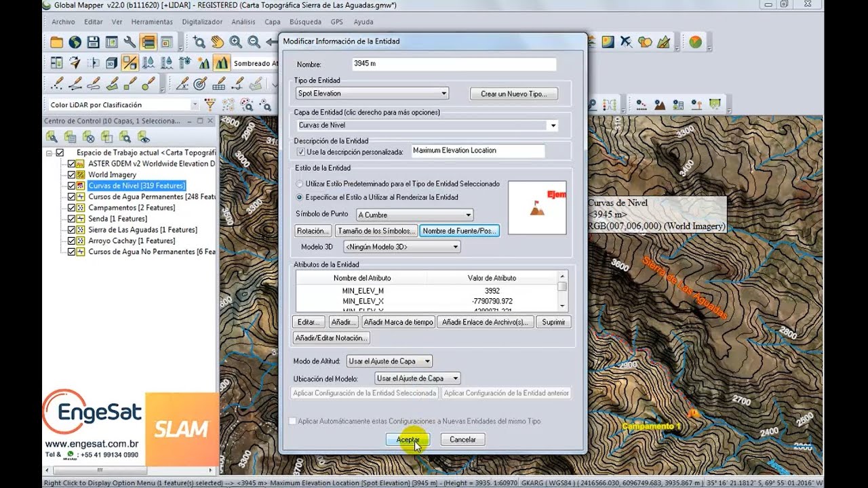Open the 3D View cube icon
Screen dimensions: 868x488
point(111,63)
